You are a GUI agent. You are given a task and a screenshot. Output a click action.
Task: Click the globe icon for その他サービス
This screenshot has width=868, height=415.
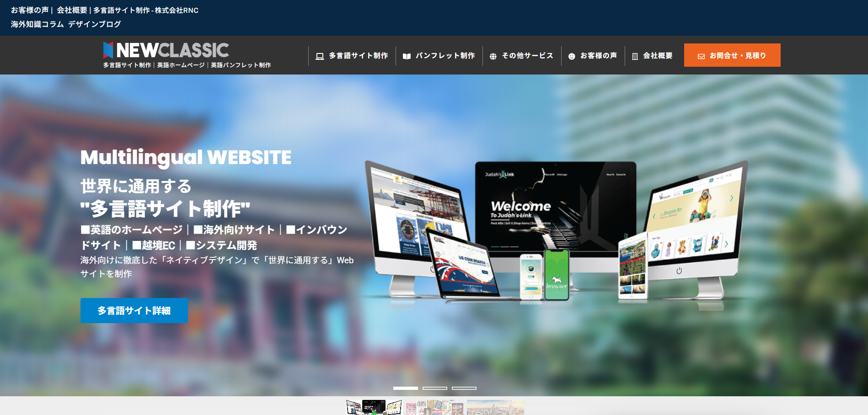(493, 56)
